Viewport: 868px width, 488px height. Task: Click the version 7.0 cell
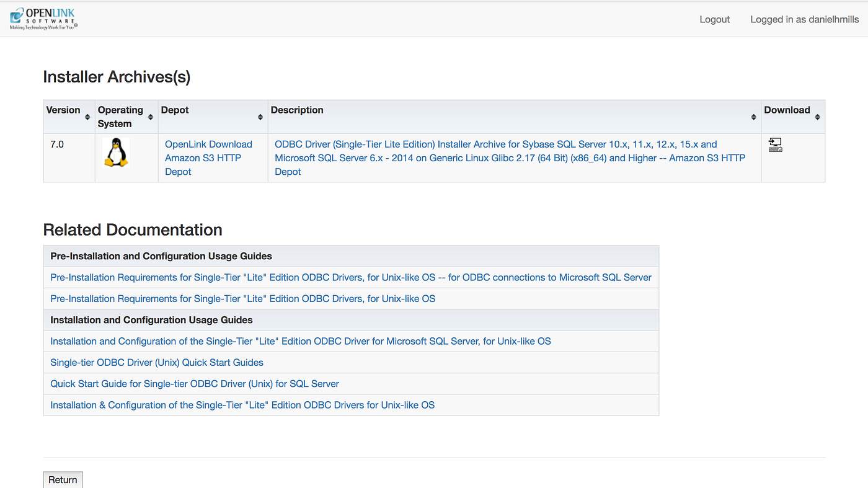tap(69, 158)
